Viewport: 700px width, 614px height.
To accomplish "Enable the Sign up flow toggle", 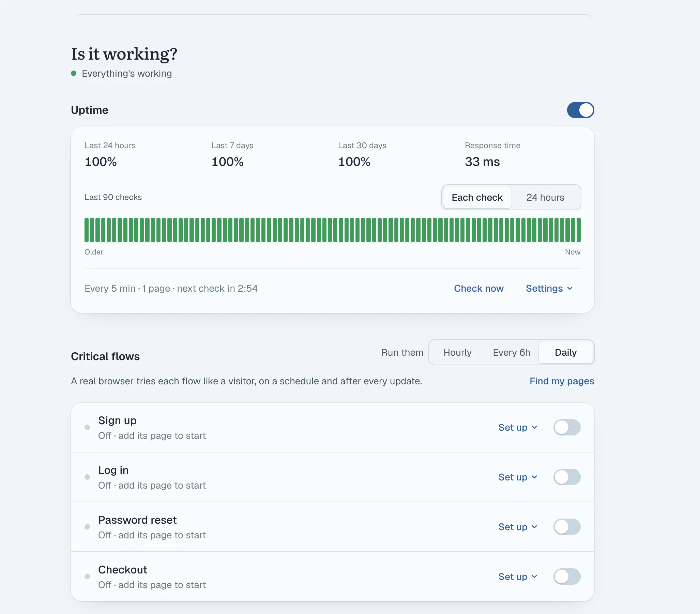I will coord(567,427).
